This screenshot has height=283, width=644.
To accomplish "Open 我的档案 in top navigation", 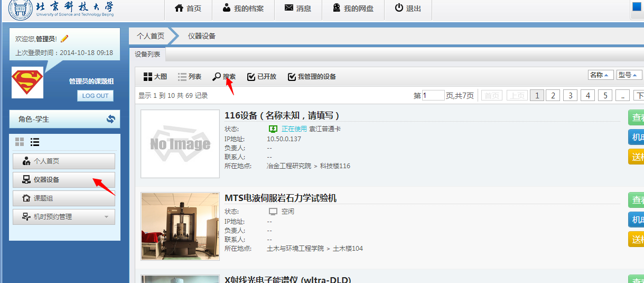I will coord(243,8).
